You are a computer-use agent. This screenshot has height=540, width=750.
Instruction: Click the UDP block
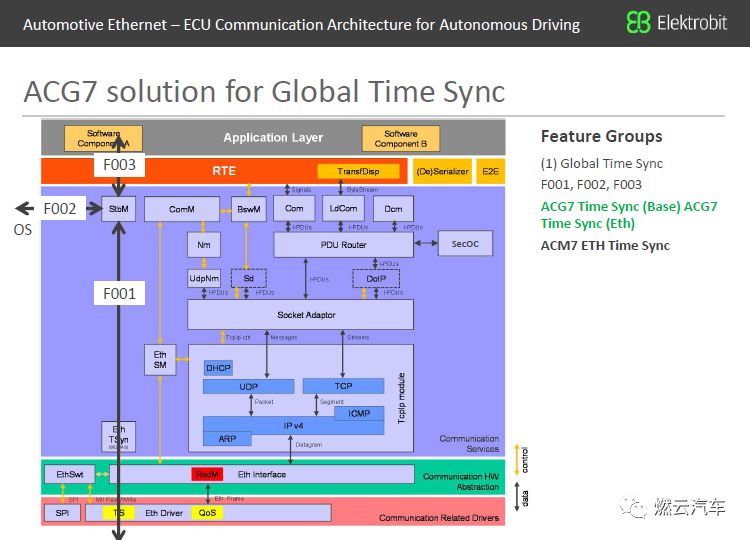249,386
